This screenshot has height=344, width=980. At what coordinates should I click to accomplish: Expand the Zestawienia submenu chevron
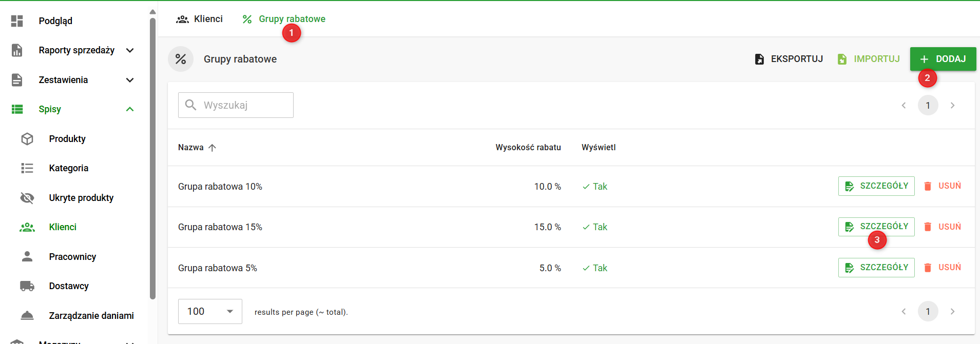click(130, 80)
